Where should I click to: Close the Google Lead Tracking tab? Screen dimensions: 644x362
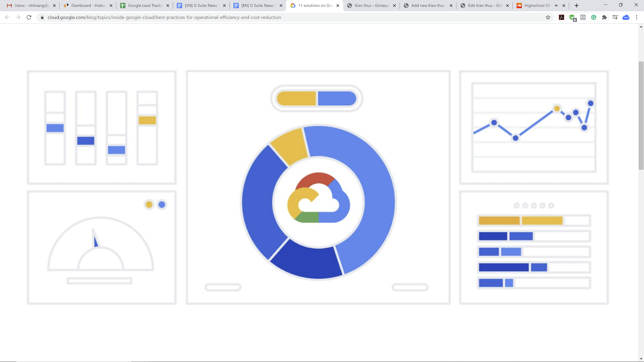(x=168, y=6)
